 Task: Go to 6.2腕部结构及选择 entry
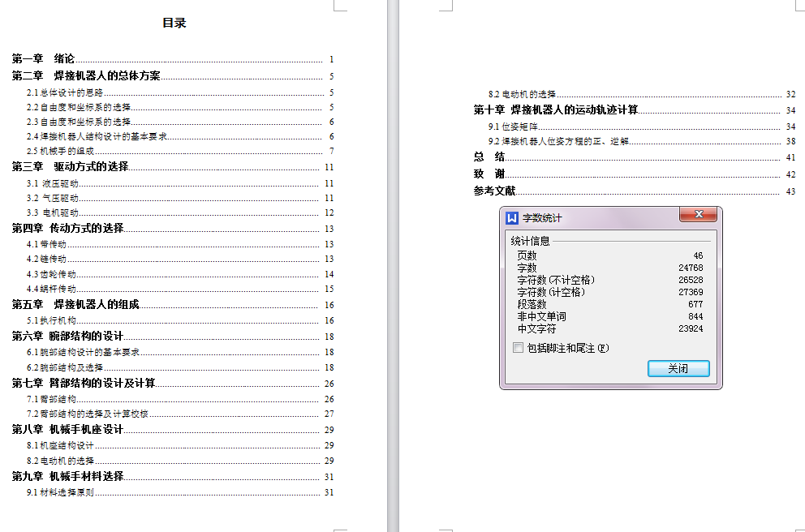[180, 367]
